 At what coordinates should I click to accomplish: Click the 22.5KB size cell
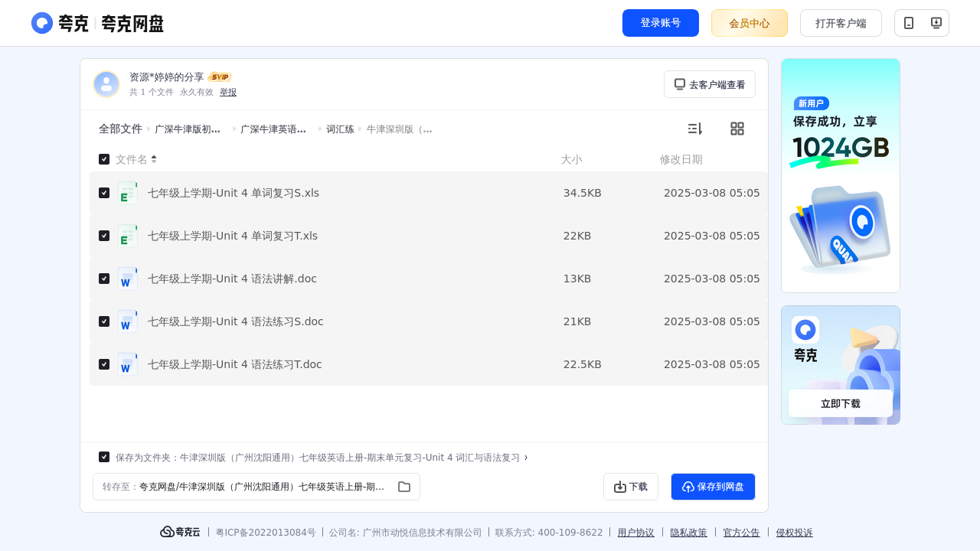(x=583, y=364)
